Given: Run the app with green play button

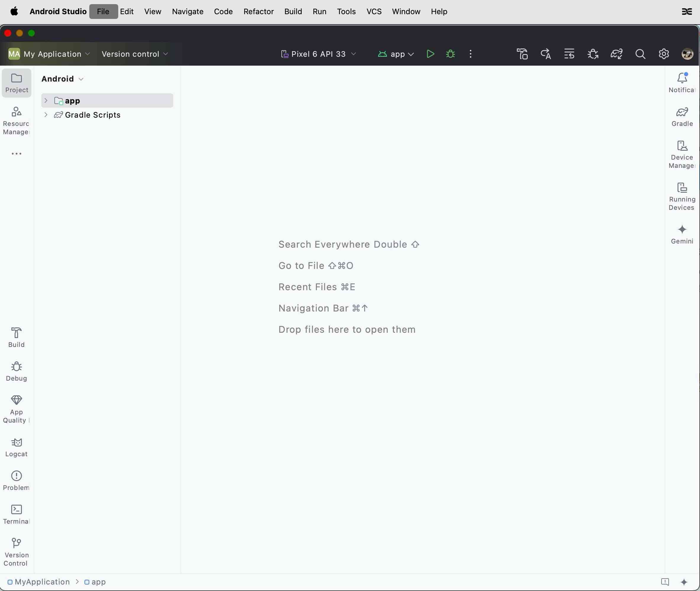Looking at the screenshot, I should pyautogui.click(x=430, y=54).
